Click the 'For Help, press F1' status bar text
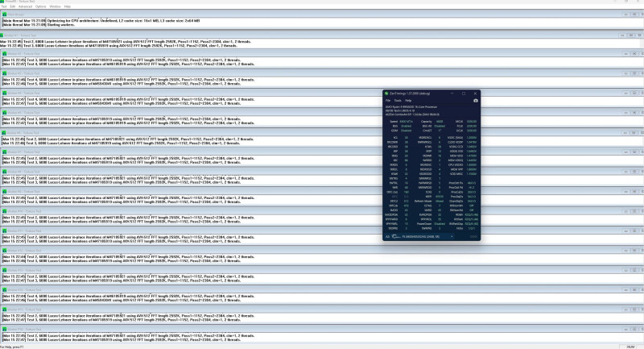644x349 pixels. tap(12, 347)
